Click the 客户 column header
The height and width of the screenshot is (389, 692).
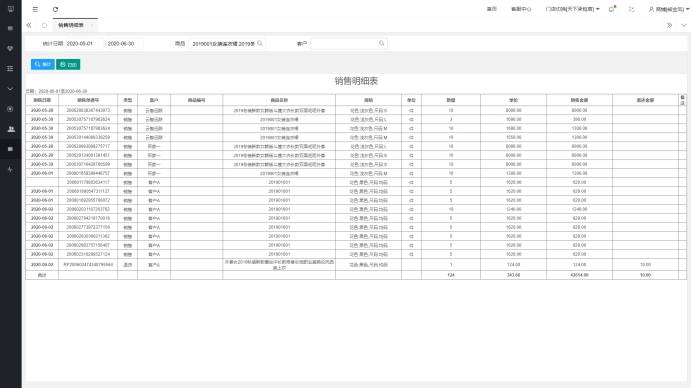[x=154, y=100]
